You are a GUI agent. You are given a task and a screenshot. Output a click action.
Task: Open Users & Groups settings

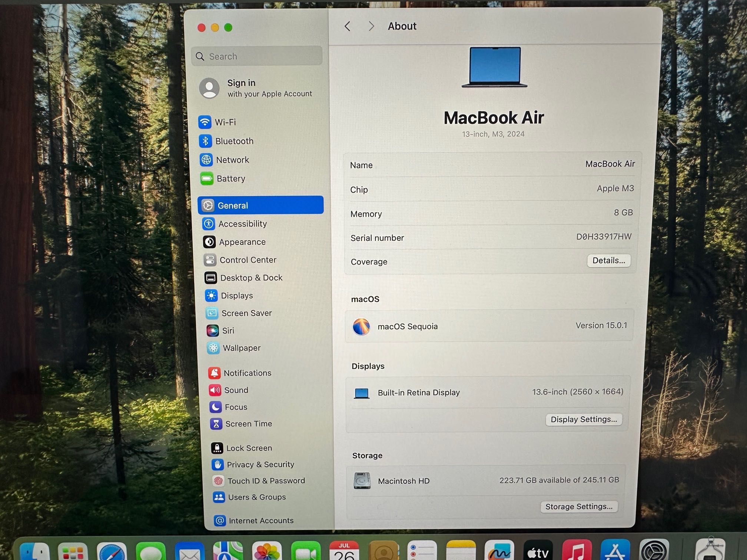[x=249, y=497]
